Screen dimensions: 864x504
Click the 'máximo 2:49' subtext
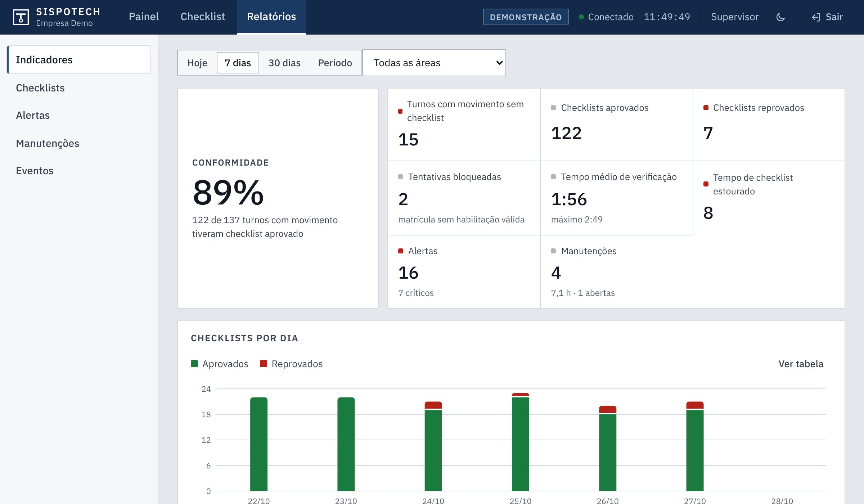(x=577, y=219)
